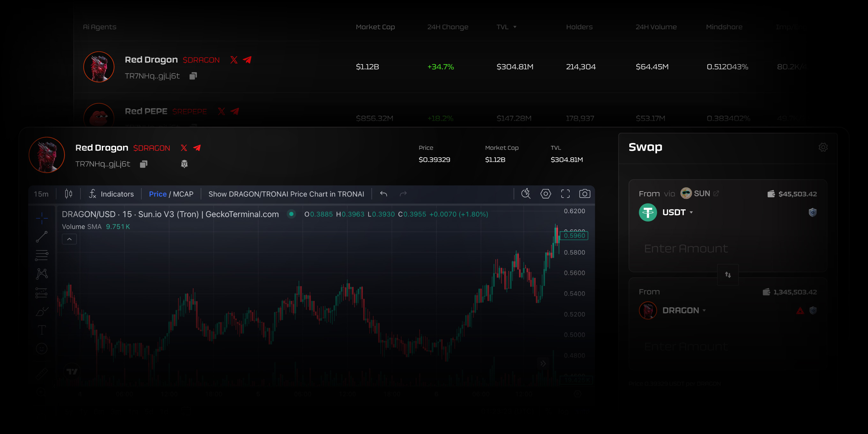This screenshot has height=434, width=868.
Task: Copy address TR7NHq..gjLj6t in detail header
Action: pyautogui.click(x=144, y=164)
